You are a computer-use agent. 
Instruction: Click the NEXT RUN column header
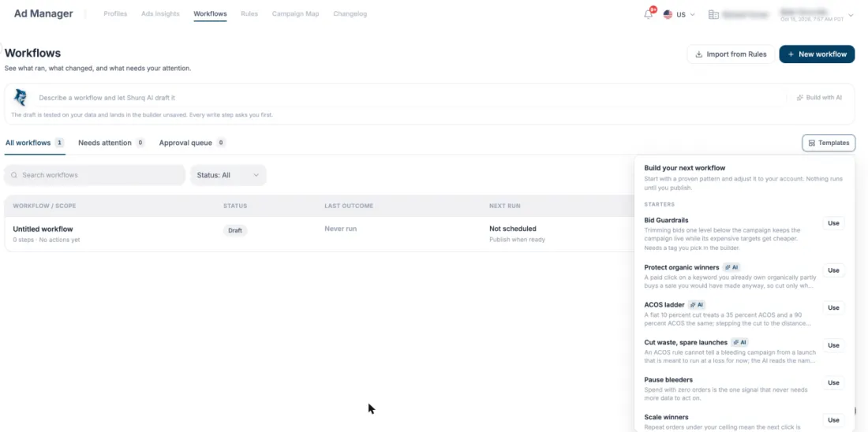click(504, 206)
